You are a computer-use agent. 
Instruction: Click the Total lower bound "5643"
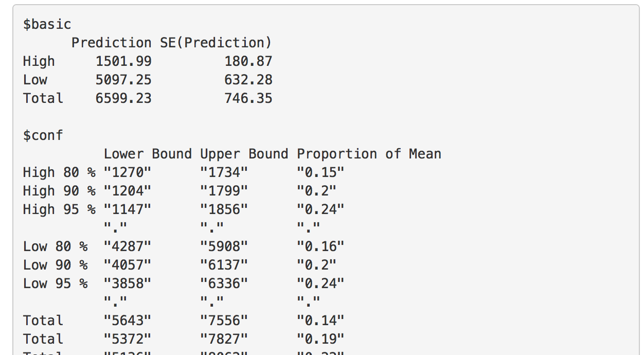(128, 321)
